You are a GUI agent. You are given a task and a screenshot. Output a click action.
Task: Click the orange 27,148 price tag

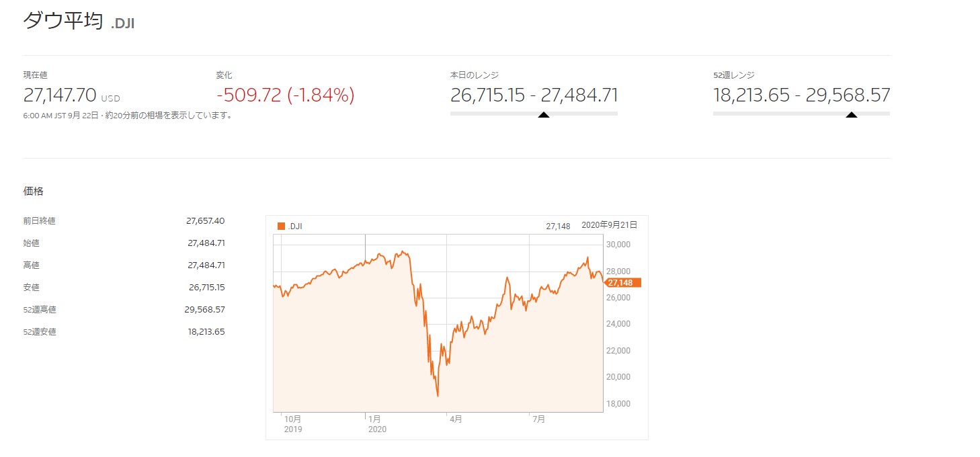click(x=622, y=282)
